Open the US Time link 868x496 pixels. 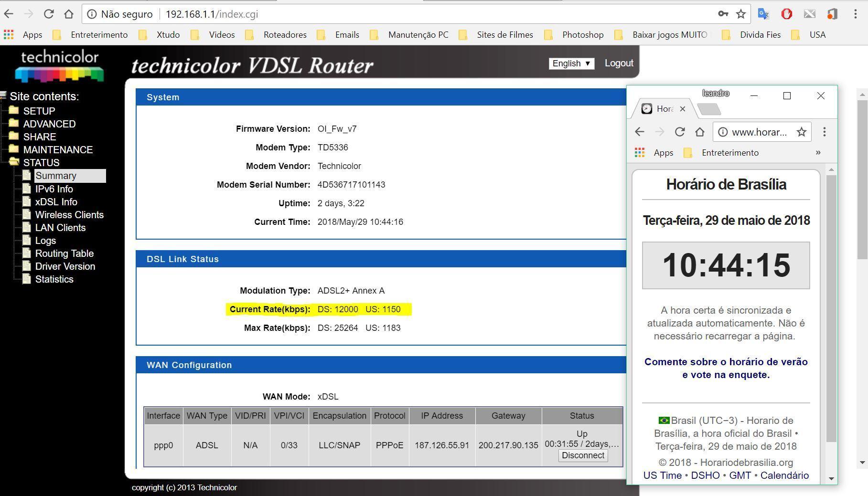[x=662, y=475]
